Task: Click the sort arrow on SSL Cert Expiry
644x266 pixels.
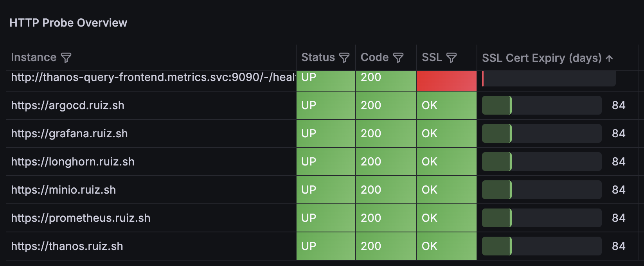Action: pyautogui.click(x=609, y=58)
